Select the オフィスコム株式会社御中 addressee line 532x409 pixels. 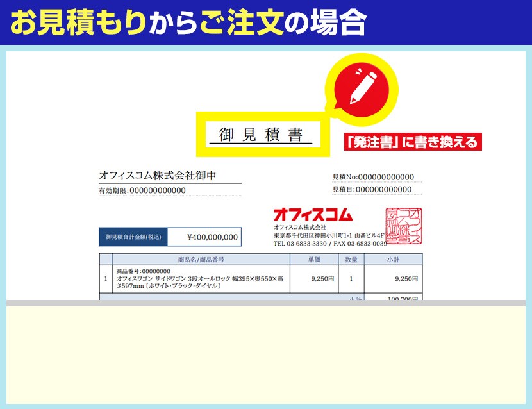[158, 175]
